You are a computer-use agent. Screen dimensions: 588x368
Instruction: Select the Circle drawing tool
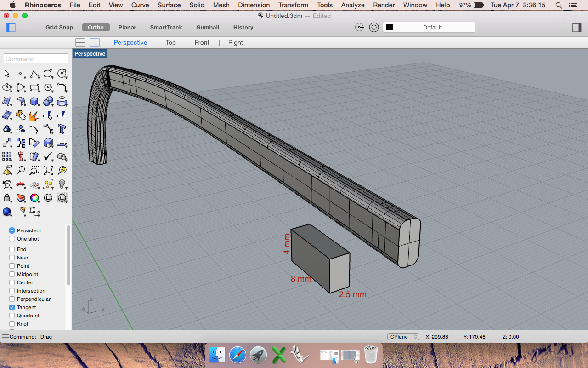(62, 74)
